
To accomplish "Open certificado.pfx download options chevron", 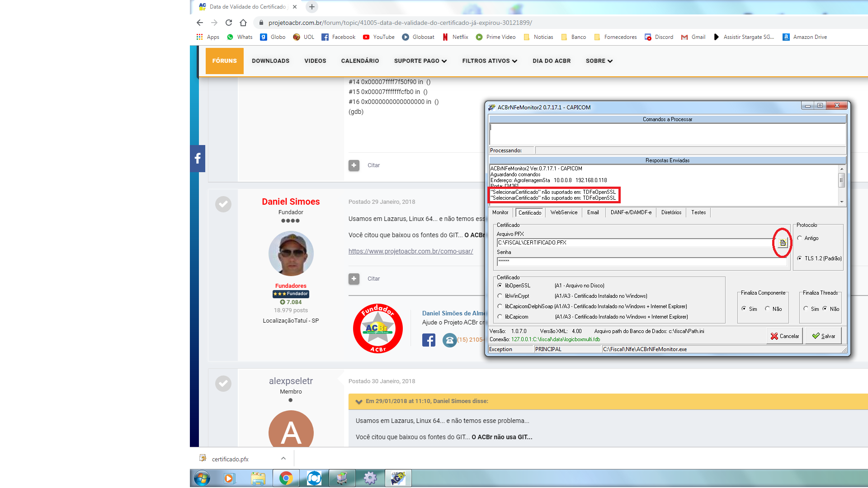I will tap(283, 458).
